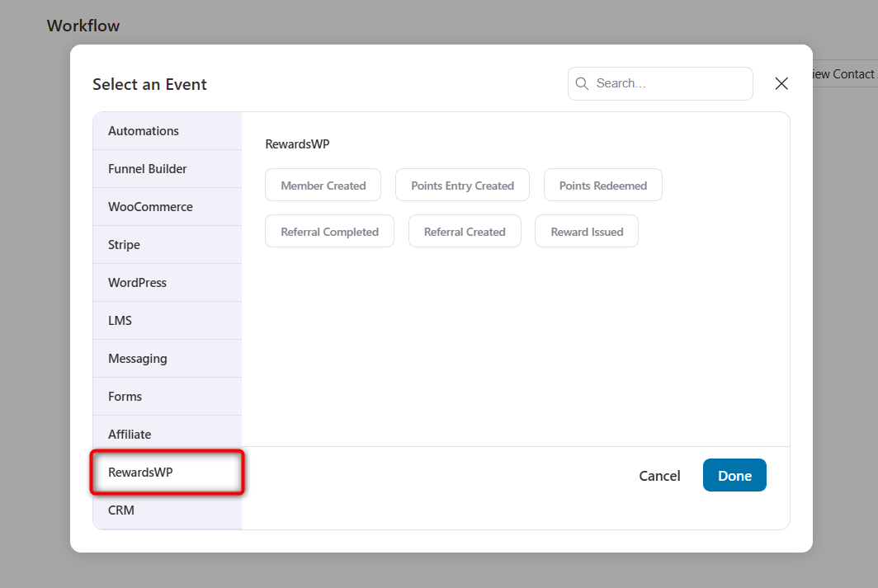The image size is (878, 588).
Task: Choose the Referral Completed event
Action: (329, 231)
